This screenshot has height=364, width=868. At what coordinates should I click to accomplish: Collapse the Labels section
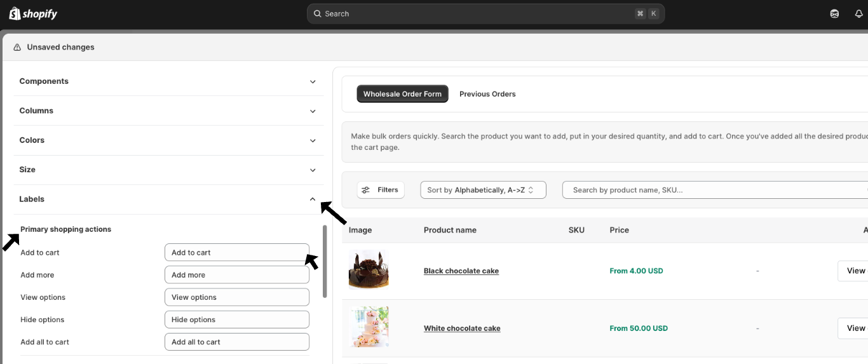point(312,199)
